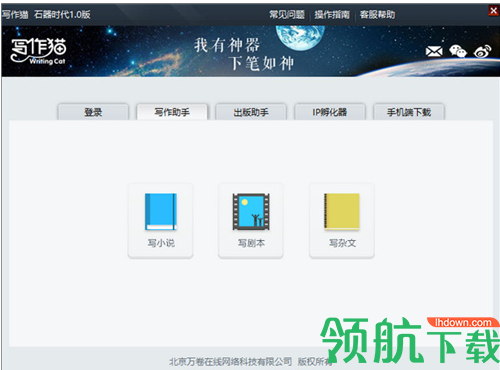The image size is (500, 370).
Task: Switch to the 登录 tab
Action: (x=93, y=112)
